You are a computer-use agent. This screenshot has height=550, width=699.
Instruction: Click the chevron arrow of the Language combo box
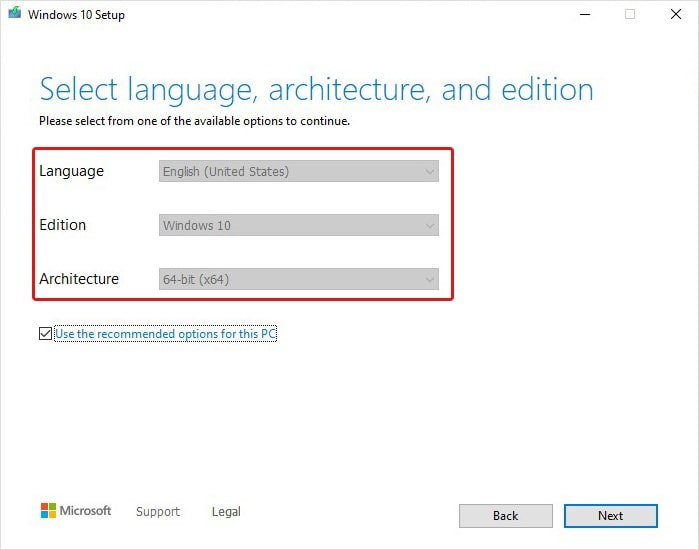click(x=430, y=171)
